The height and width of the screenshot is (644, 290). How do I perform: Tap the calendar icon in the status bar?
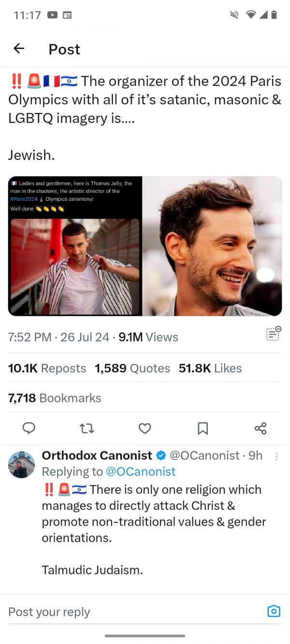[68, 14]
